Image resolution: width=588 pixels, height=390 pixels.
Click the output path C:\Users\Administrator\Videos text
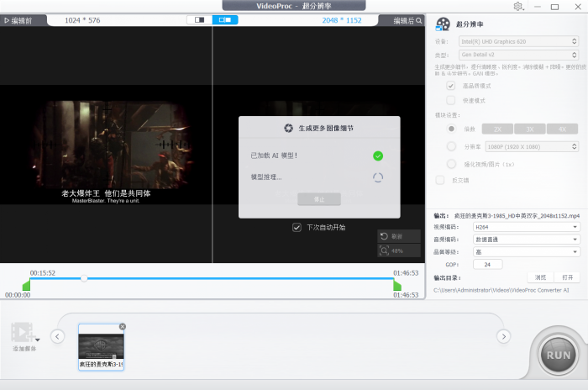tap(501, 290)
